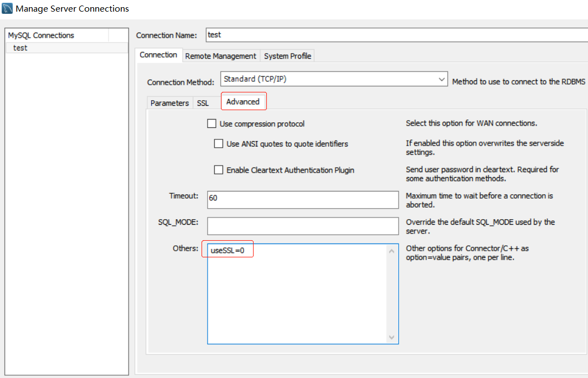Click 'Select this option for WAN connections' text
This screenshot has height=378, width=588.
[471, 123]
